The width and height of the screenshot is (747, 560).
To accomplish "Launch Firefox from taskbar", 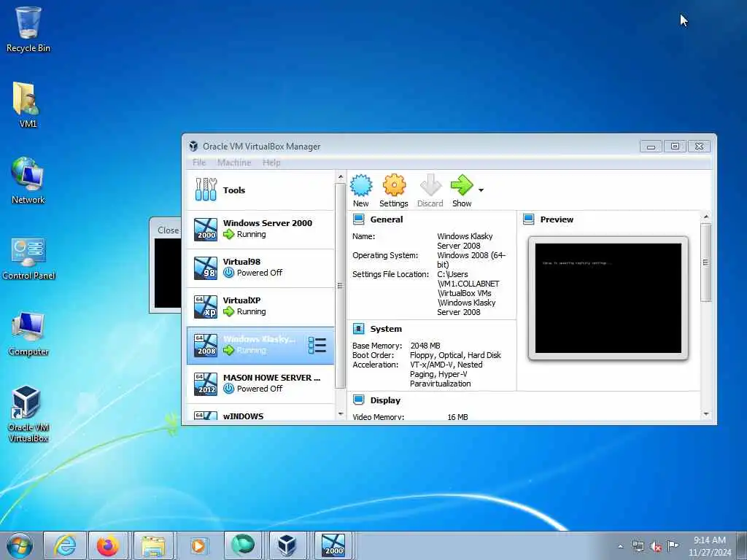I will tap(108, 545).
